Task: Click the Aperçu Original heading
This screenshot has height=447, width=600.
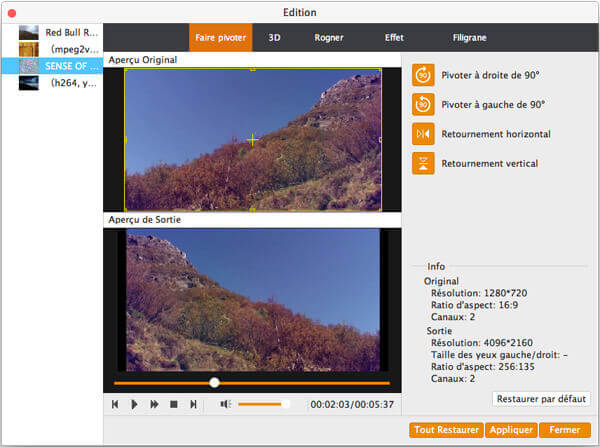Action: pos(143,60)
